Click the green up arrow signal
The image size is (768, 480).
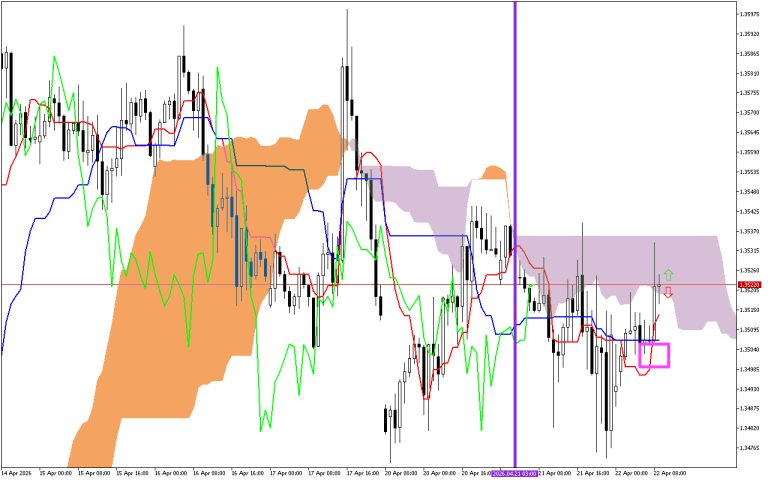click(x=668, y=275)
